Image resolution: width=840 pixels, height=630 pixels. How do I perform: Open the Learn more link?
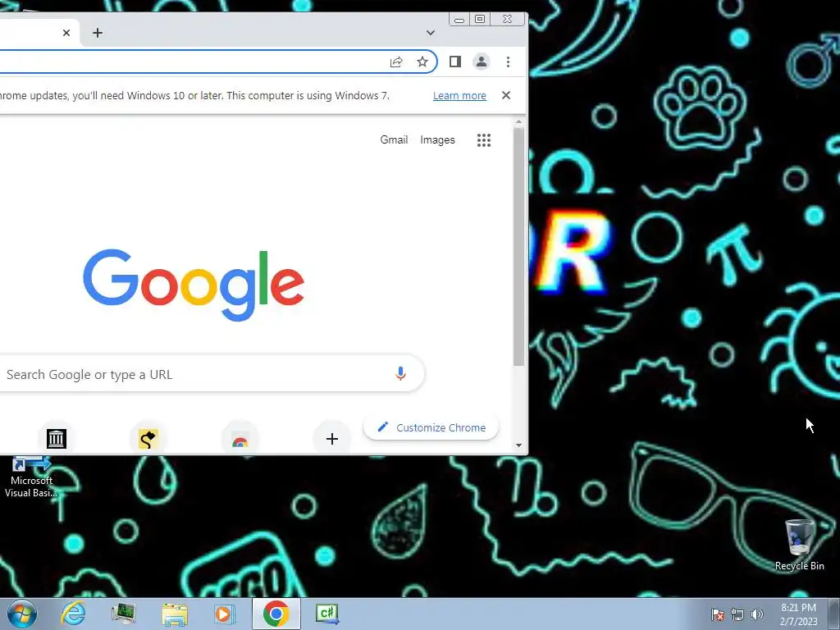click(x=459, y=96)
